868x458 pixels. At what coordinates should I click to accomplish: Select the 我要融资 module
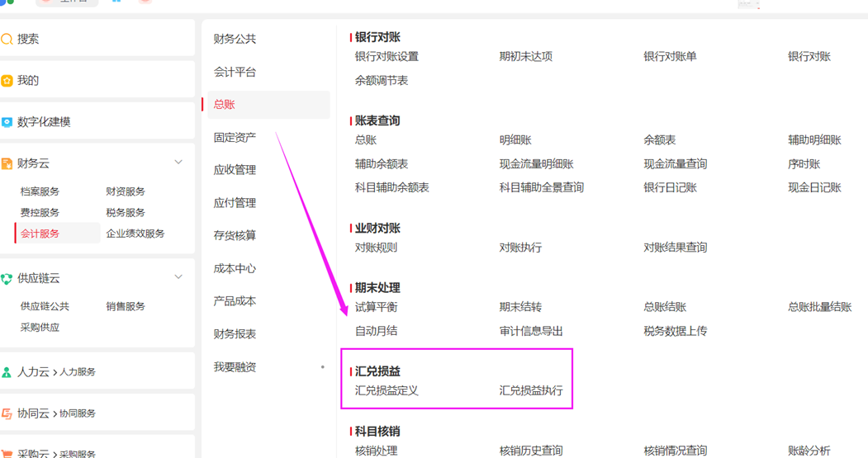click(x=235, y=367)
